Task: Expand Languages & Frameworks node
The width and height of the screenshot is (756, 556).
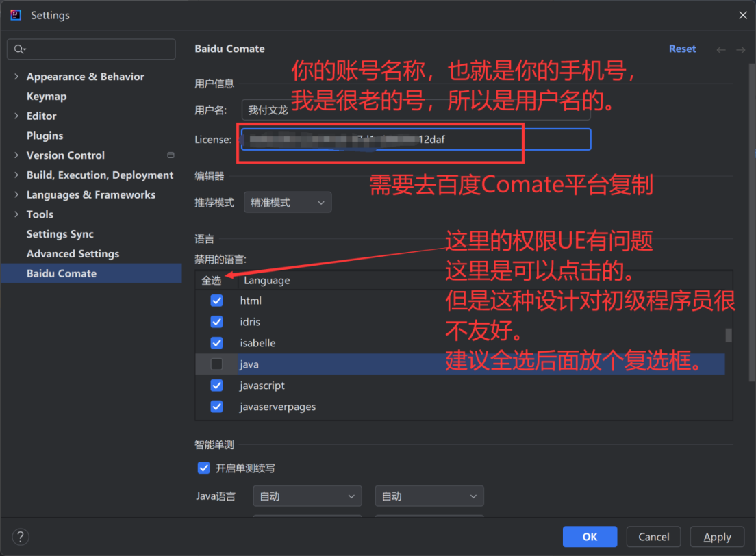Action: pos(16,195)
